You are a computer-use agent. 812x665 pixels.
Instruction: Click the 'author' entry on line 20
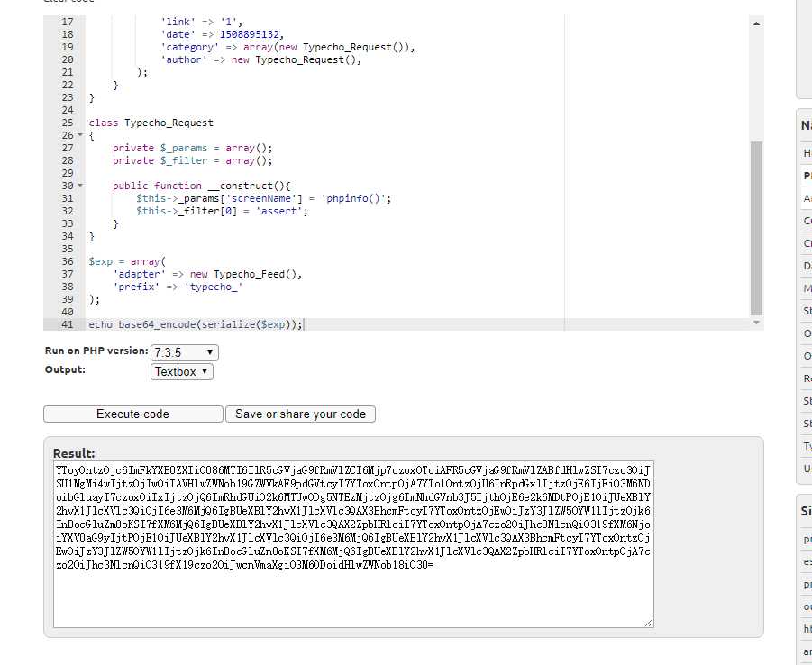(260, 59)
